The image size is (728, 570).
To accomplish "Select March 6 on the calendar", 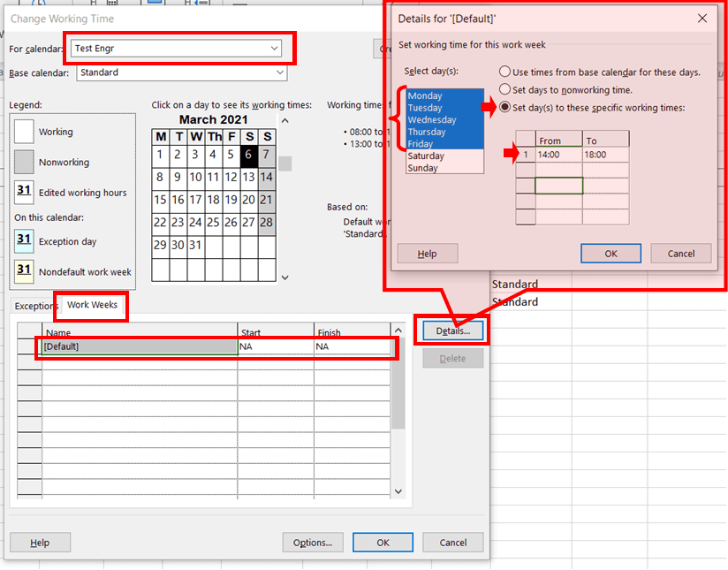I will (247, 156).
